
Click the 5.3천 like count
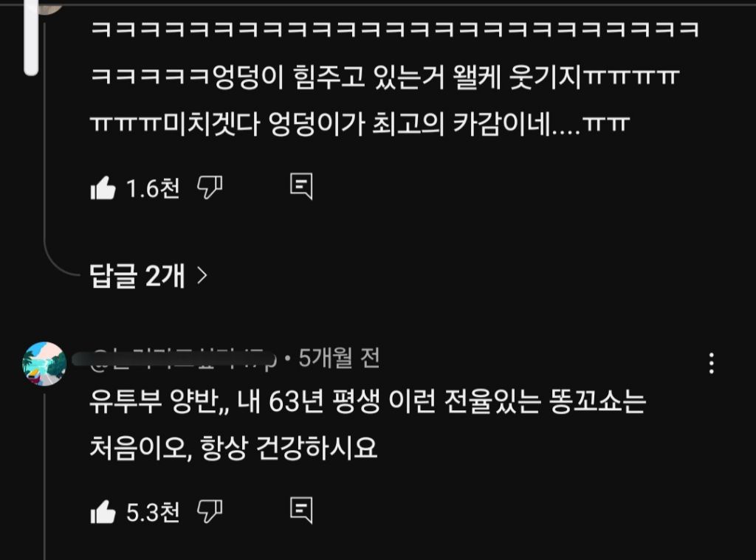pos(153,512)
